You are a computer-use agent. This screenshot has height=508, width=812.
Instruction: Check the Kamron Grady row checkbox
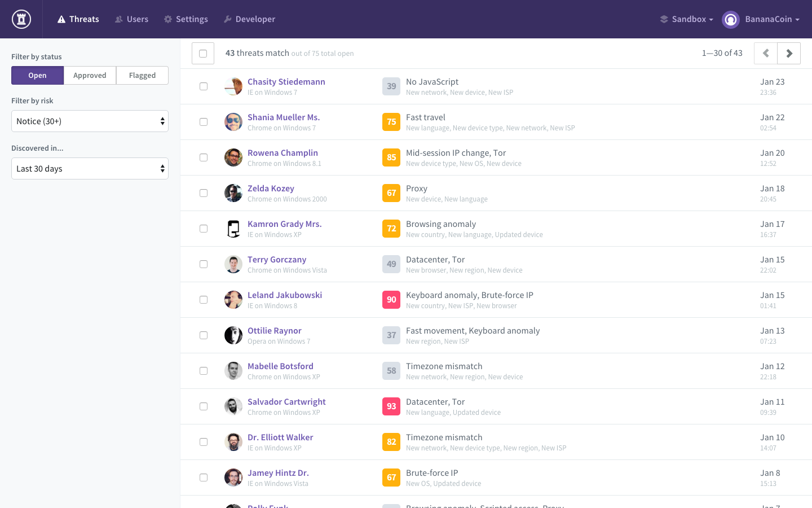click(x=204, y=229)
